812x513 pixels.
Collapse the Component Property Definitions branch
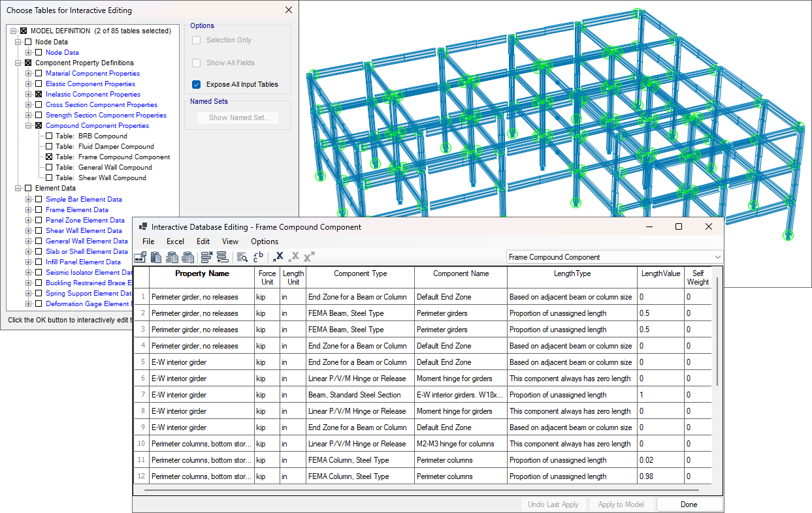coord(18,63)
